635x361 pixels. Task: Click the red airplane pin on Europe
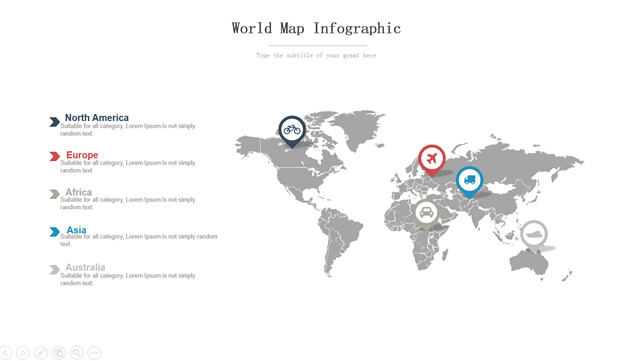click(432, 160)
